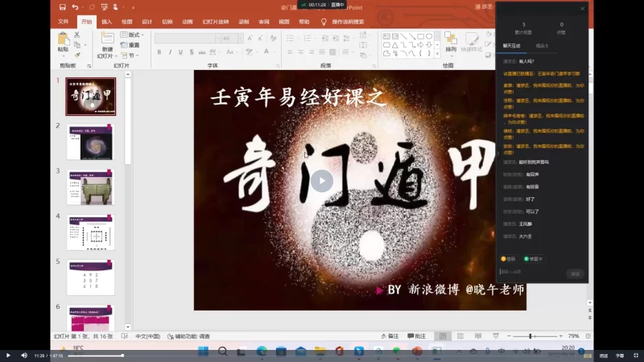
Task: Click the New Slide (新建幻灯片) icon
Action: click(x=107, y=40)
